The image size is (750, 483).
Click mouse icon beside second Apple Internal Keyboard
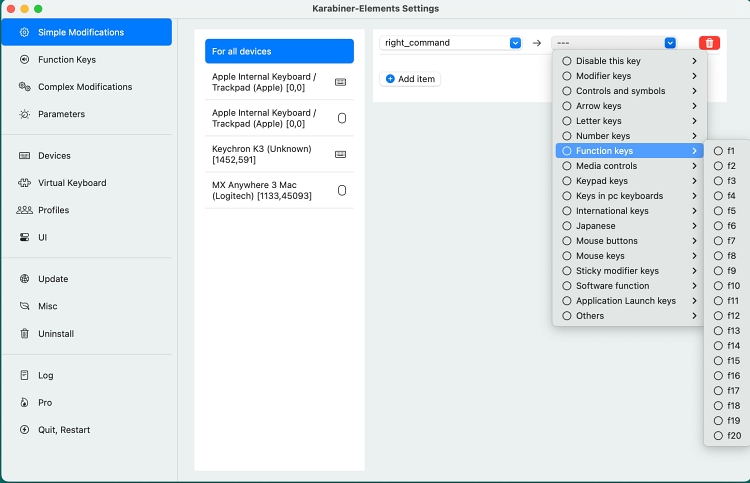(342, 118)
